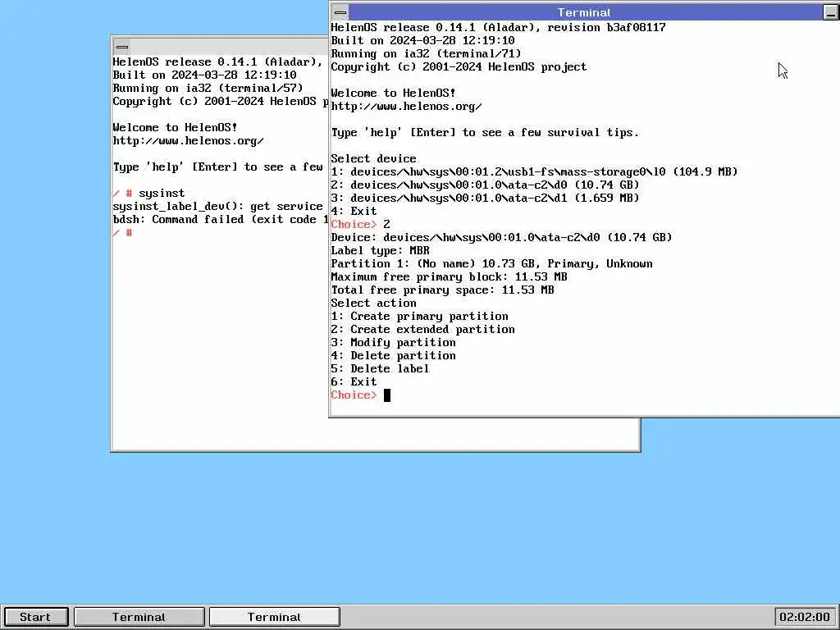Click the Choice> prompt at the cursor

point(359,395)
